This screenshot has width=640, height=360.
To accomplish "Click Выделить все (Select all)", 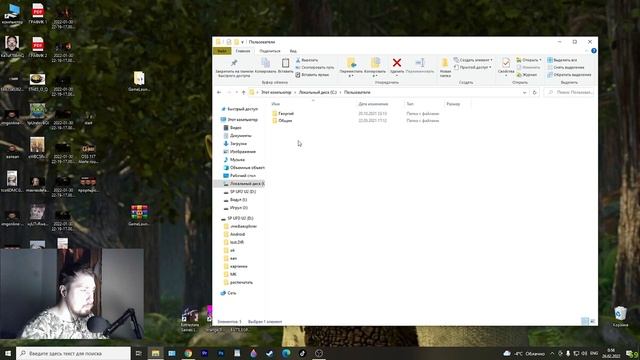I will coord(562,60).
